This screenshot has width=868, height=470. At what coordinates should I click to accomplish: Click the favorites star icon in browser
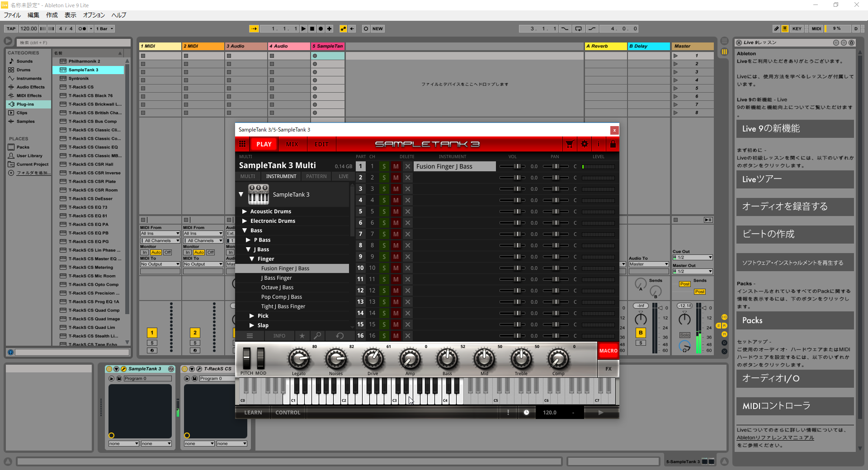302,336
